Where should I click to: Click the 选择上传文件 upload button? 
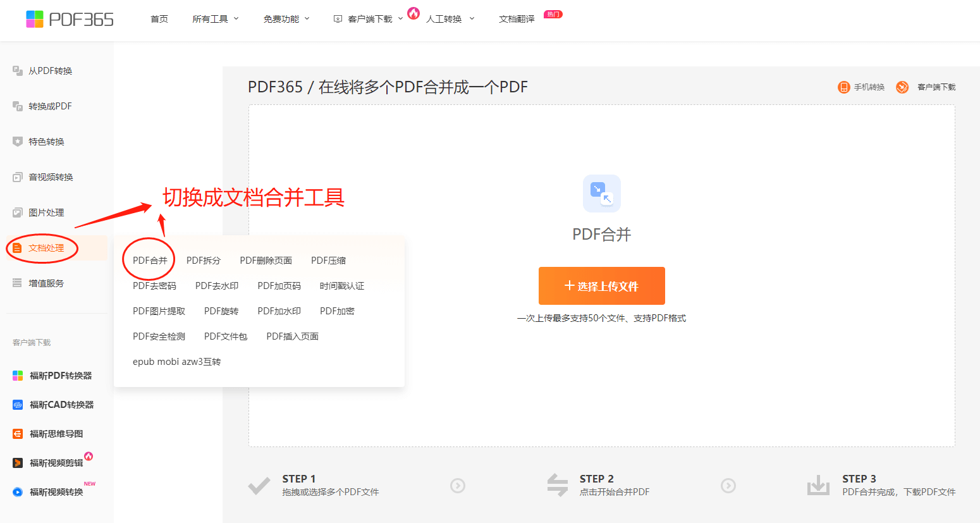tap(601, 286)
